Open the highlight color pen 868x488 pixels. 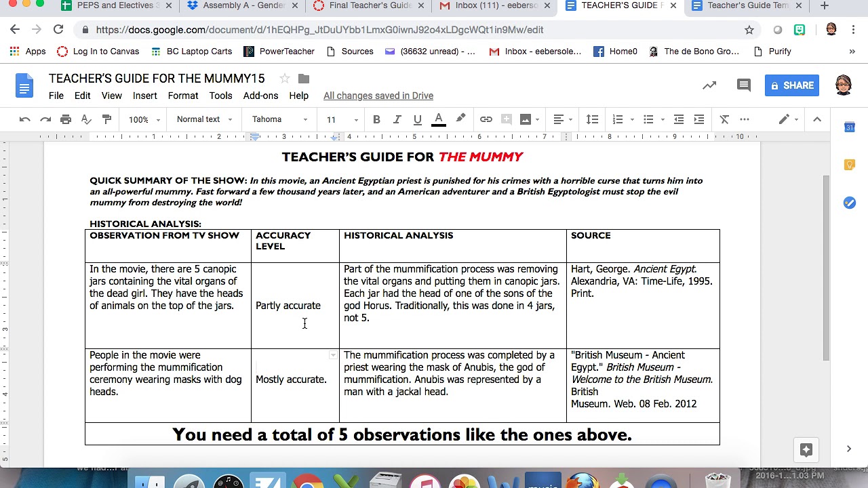pyautogui.click(x=460, y=119)
